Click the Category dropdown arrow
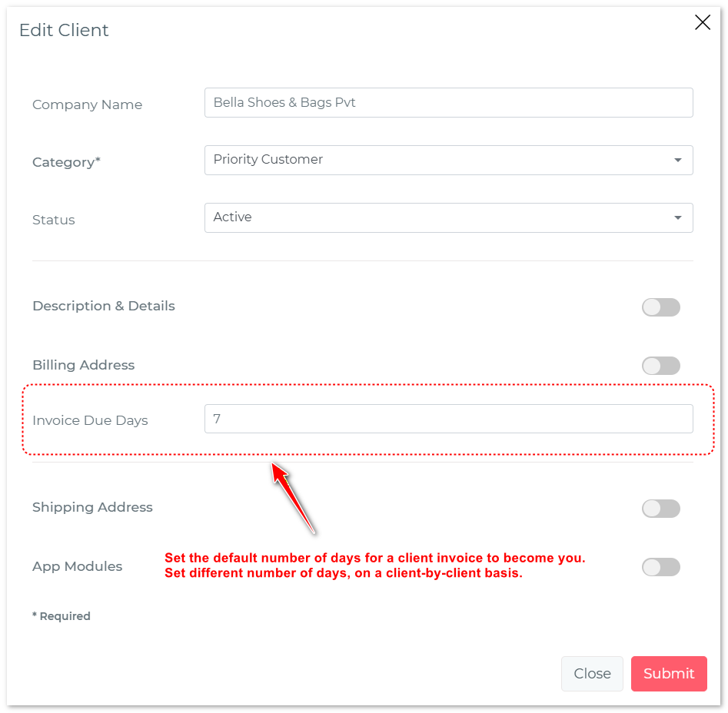Image resolution: width=728 pixels, height=713 pixels. tap(677, 160)
